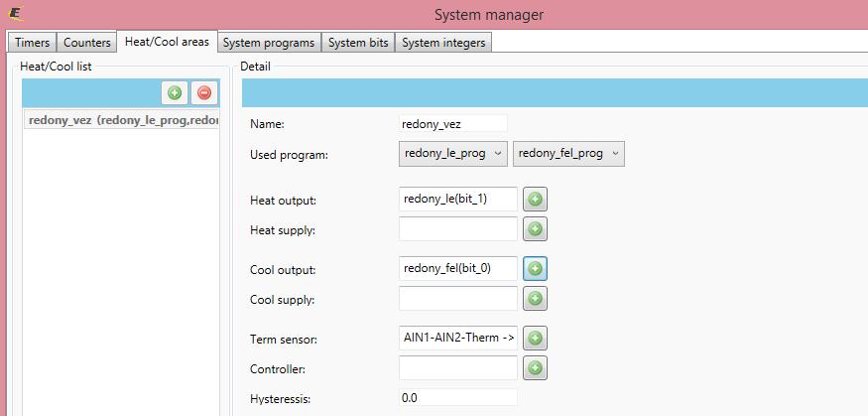The width and height of the screenshot is (868, 416).
Task: Click the Term sensor label
Action: [284, 339]
